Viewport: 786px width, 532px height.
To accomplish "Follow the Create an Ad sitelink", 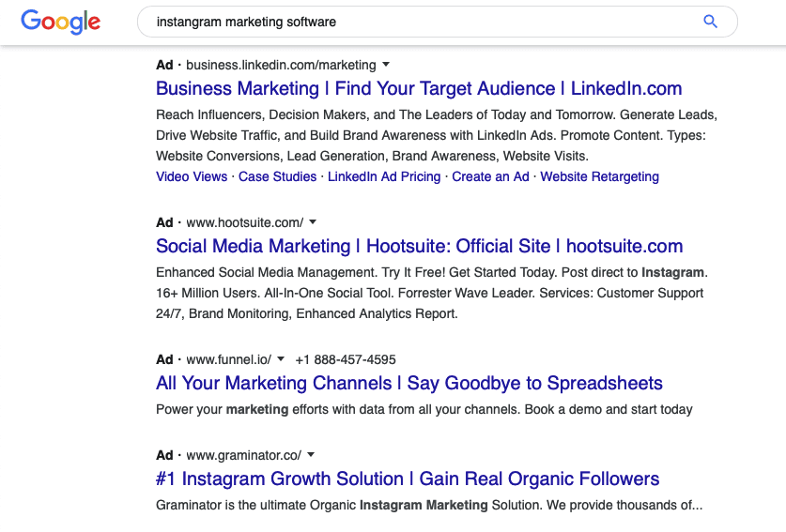I will [x=490, y=176].
